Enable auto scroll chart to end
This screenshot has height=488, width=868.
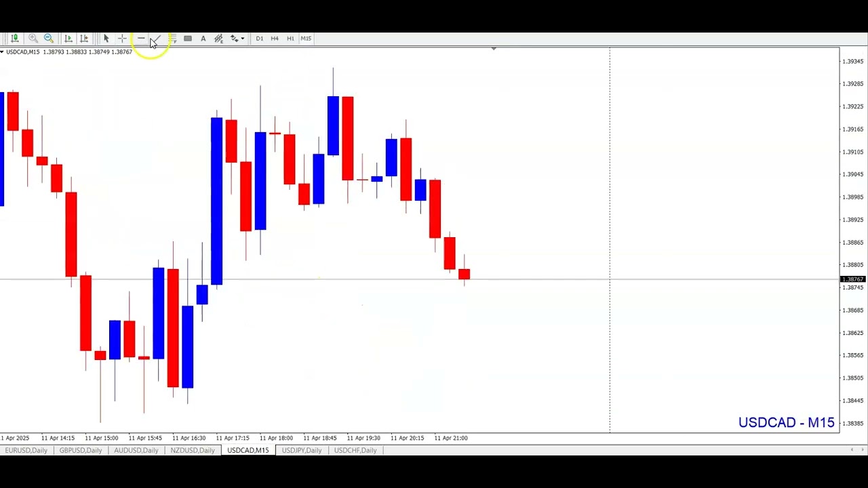pos(68,39)
